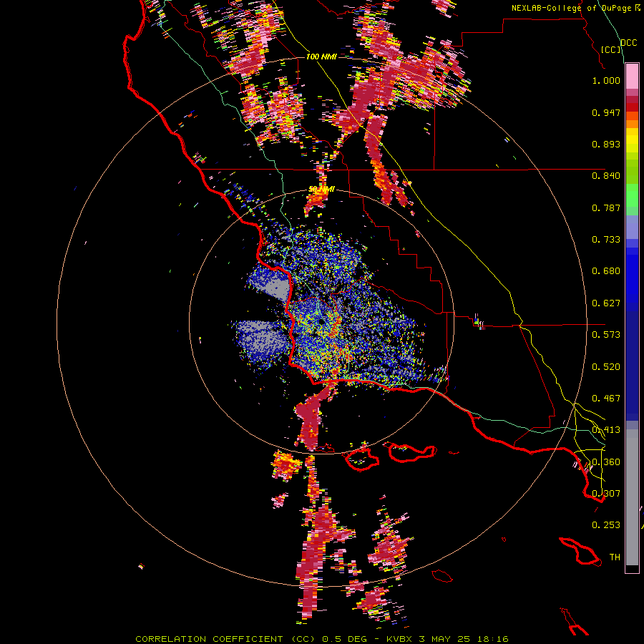The image size is (644, 644).
Task: Click the 0.573 legend value
Action: tap(606, 335)
